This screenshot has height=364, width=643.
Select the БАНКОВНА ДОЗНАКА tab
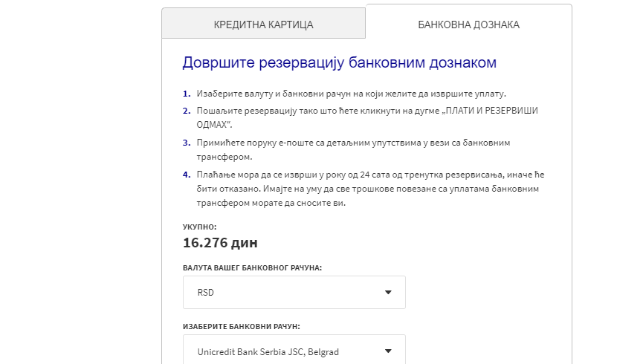[468, 23]
